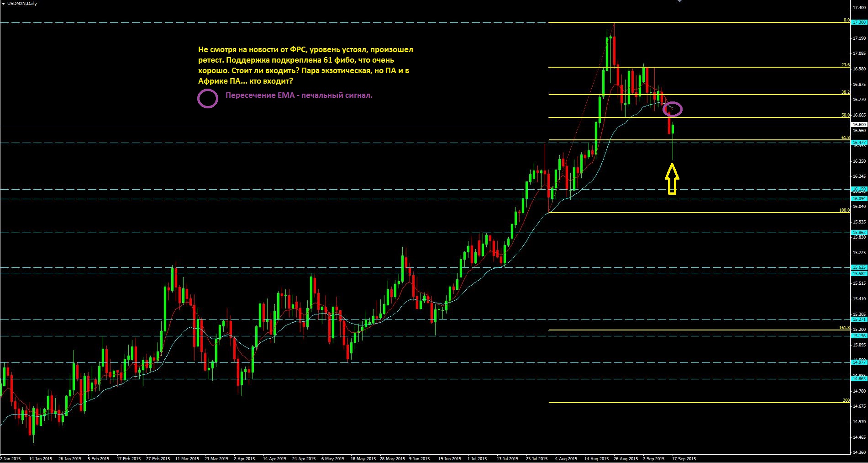Click the 16.245 price scale value

pos(859,176)
